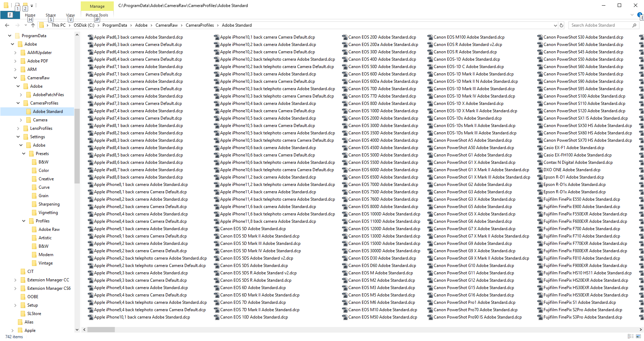The image size is (644, 341).
Task: Navigate to This PC in the address bar
Action: [x=58, y=25]
